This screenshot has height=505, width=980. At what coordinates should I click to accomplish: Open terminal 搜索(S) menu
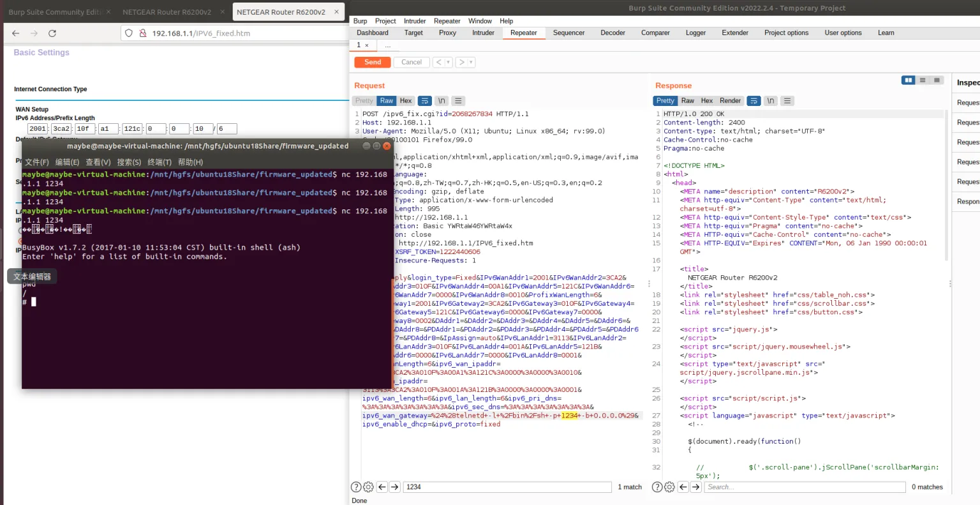click(129, 162)
